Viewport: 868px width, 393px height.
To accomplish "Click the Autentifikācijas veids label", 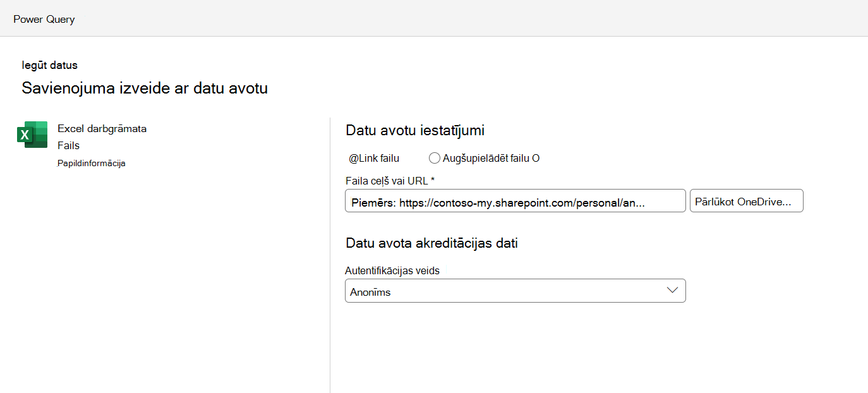I will 392,270.
